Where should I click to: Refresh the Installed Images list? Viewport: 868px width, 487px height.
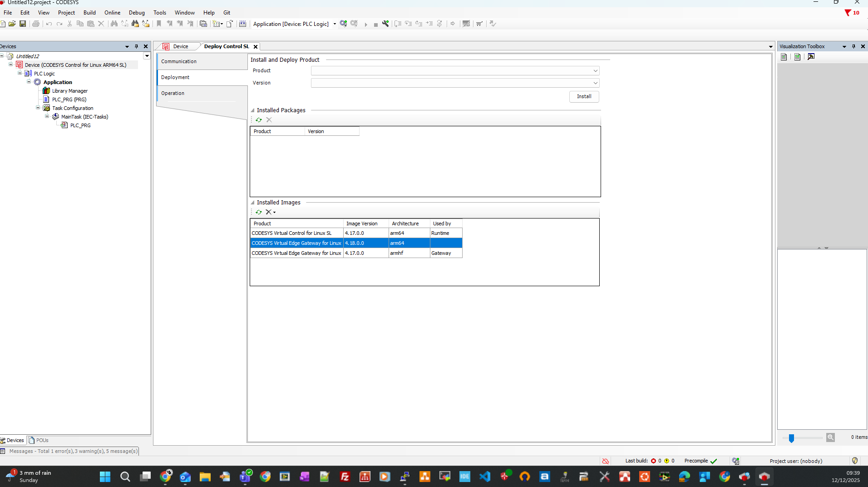click(x=259, y=212)
